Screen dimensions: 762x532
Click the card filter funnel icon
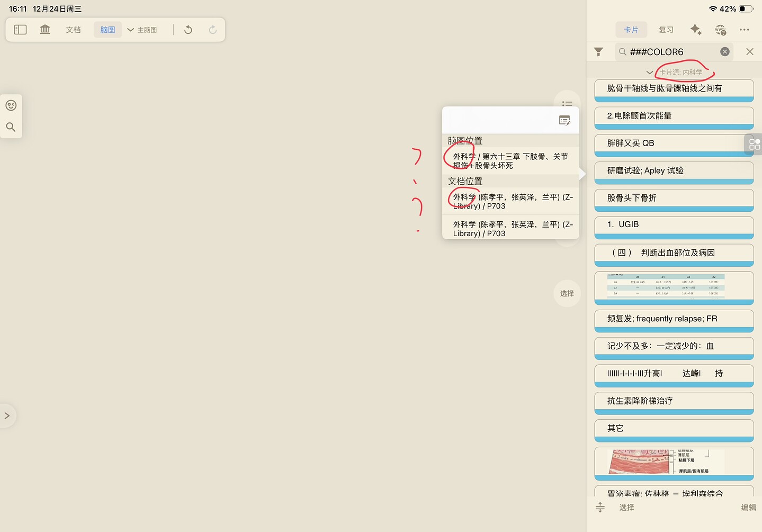point(598,51)
